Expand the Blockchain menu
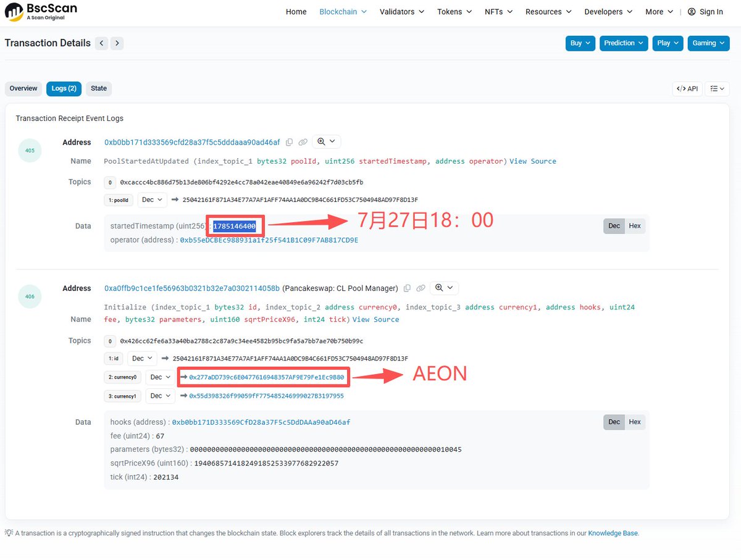Image resolution: width=741 pixels, height=560 pixels. pos(343,12)
